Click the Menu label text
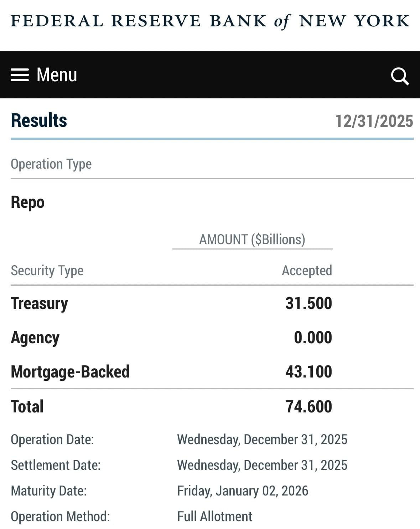Viewport: 420px width, 529px height. pos(57,75)
